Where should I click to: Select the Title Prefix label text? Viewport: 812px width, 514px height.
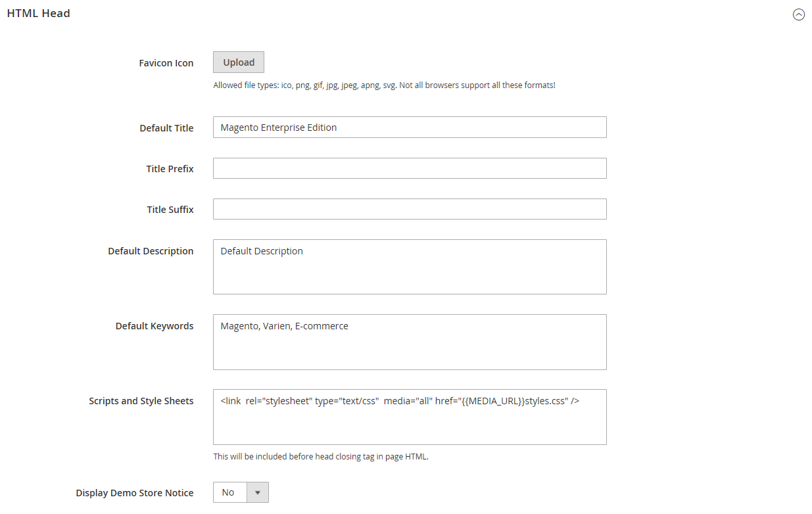[170, 169]
